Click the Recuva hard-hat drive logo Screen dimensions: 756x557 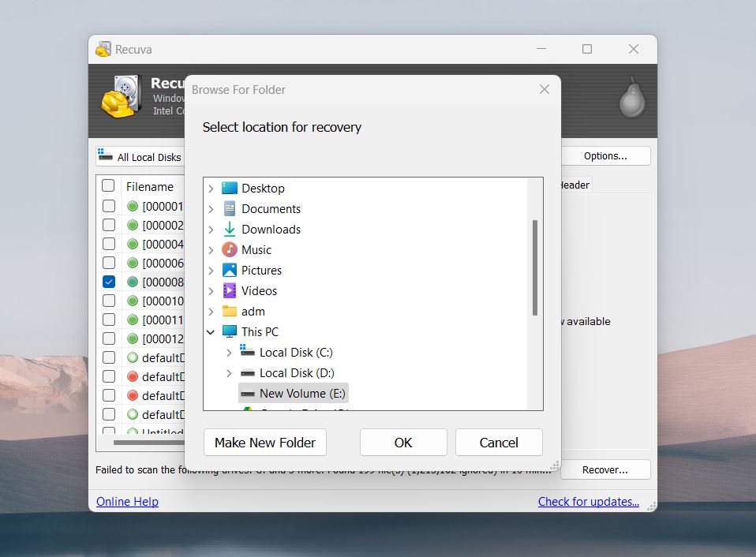pyautogui.click(x=121, y=96)
